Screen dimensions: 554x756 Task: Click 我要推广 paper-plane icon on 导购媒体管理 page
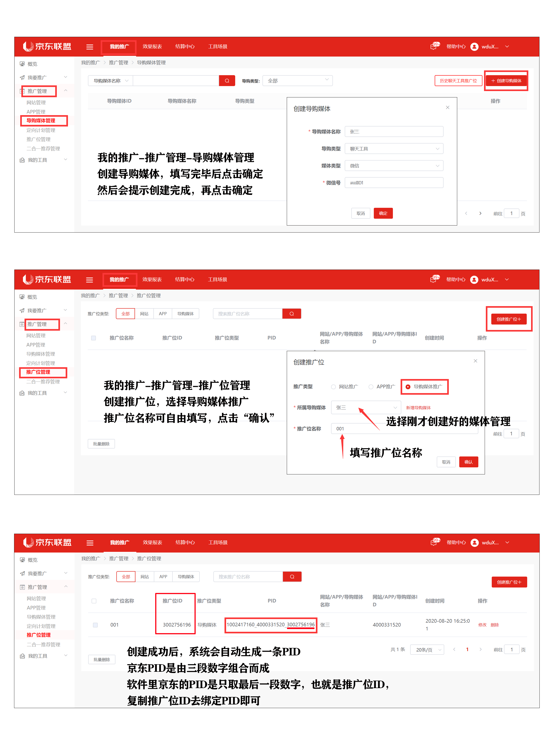click(22, 77)
